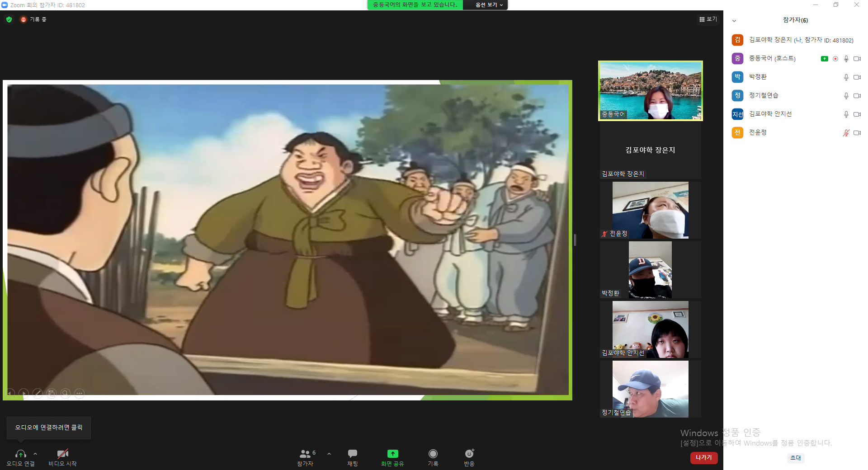Image resolution: width=868 pixels, height=470 pixels.
Task: Select the 김포야학 안지선 video thumbnail
Action: point(651,329)
